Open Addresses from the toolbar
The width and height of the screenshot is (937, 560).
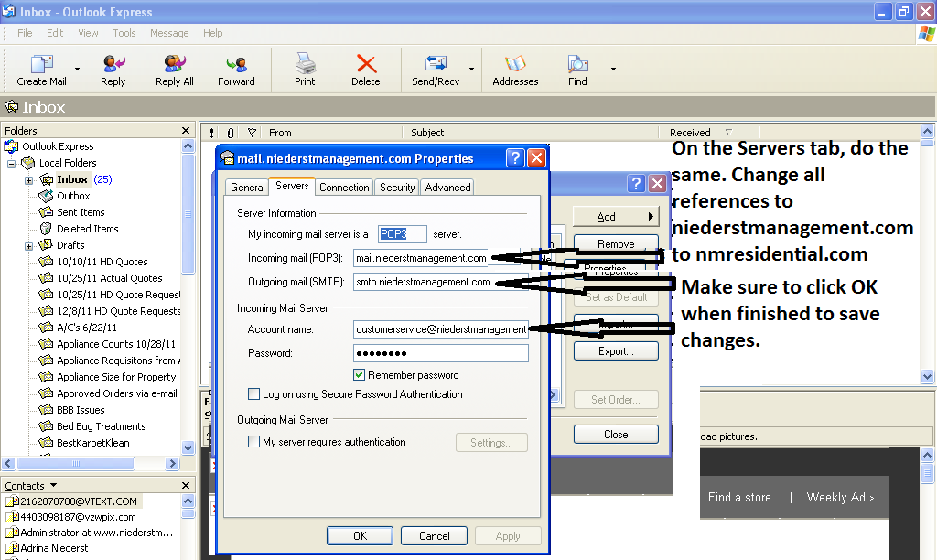(515, 64)
